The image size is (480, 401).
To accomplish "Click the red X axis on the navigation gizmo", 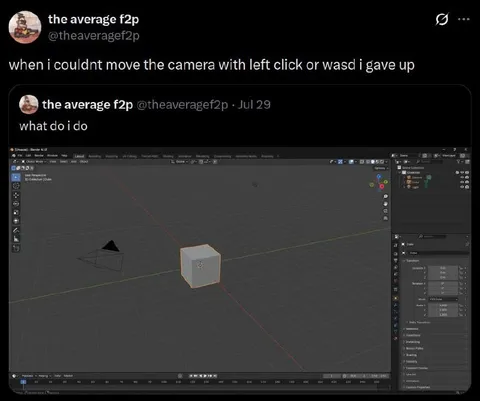I will 382,186.
